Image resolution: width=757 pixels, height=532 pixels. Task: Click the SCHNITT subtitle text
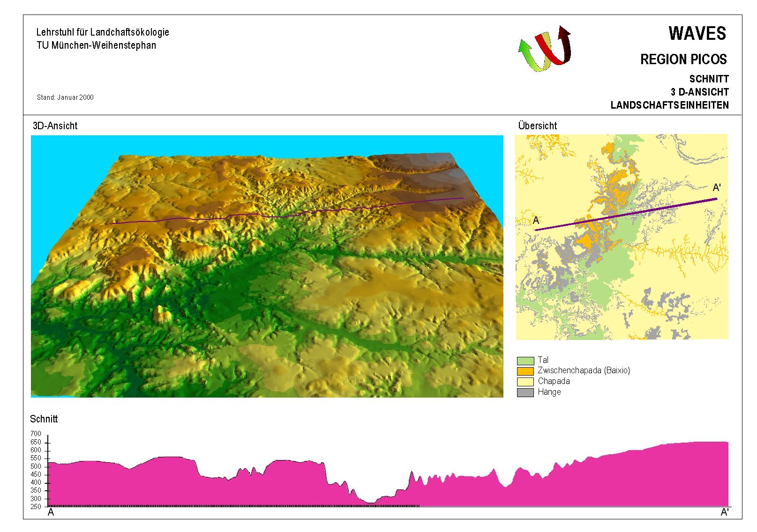[709, 79]
